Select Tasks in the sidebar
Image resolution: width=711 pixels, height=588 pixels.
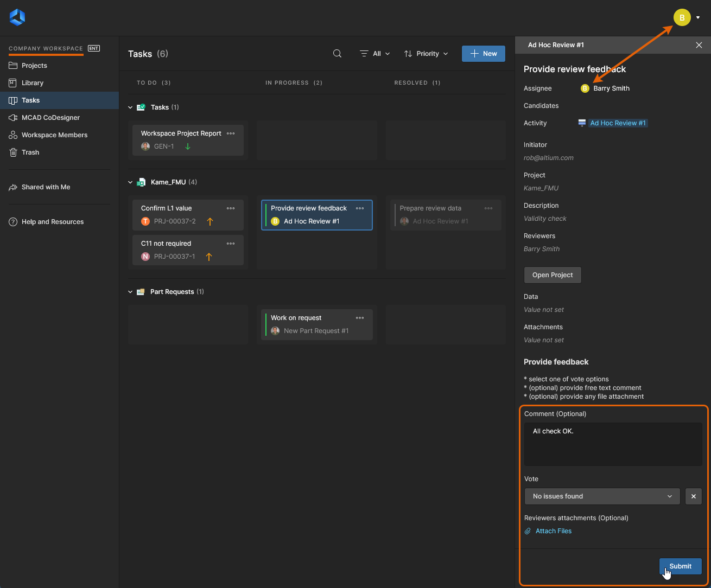[x=59, y=100]
